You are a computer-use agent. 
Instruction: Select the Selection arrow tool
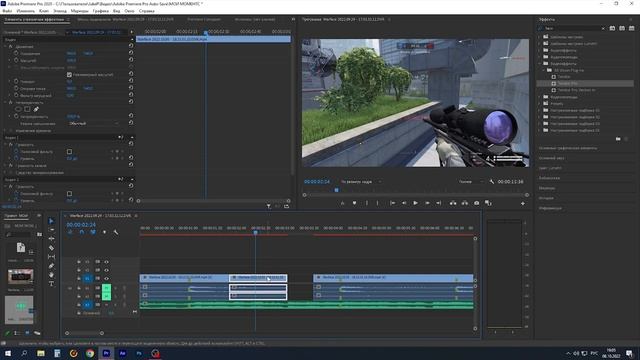[x=51, y=221]
